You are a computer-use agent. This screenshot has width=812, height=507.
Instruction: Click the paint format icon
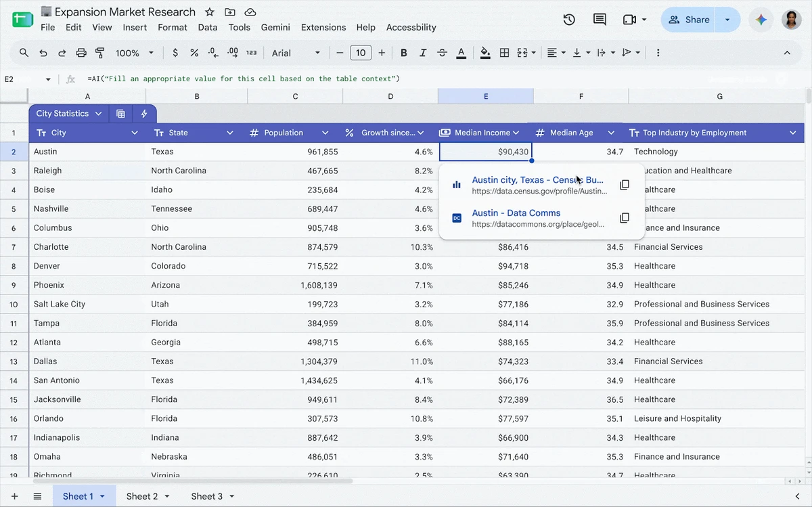point(100,53)
